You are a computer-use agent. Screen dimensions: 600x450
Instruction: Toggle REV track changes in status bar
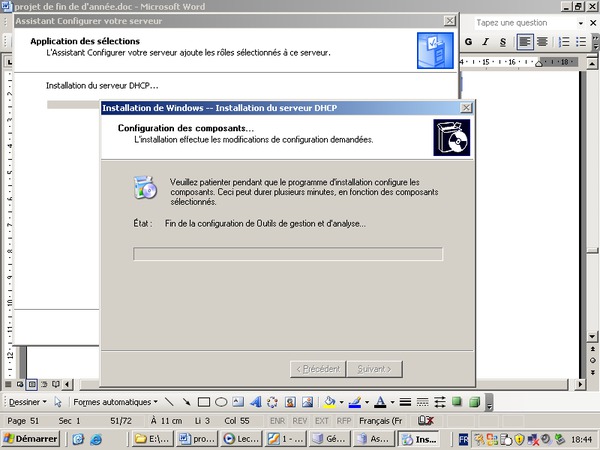point(299,421)
